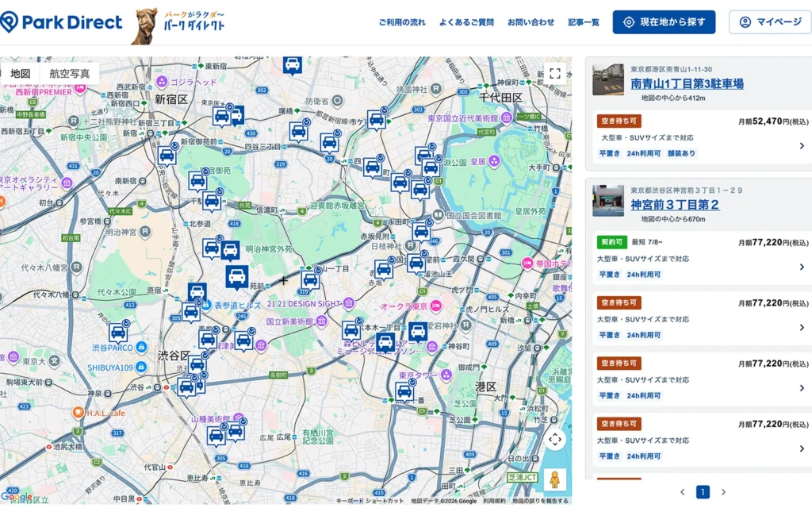
Task: Click the 地図の中心から412m text
Action: point(673,98)
